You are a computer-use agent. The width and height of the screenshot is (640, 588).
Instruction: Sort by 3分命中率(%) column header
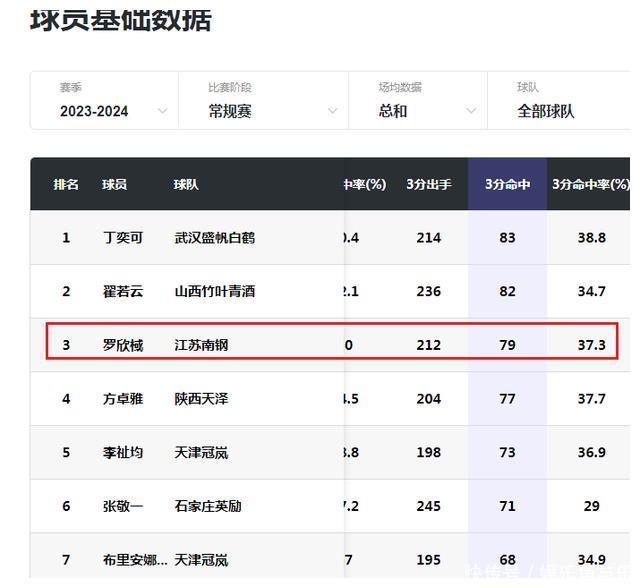591,185
